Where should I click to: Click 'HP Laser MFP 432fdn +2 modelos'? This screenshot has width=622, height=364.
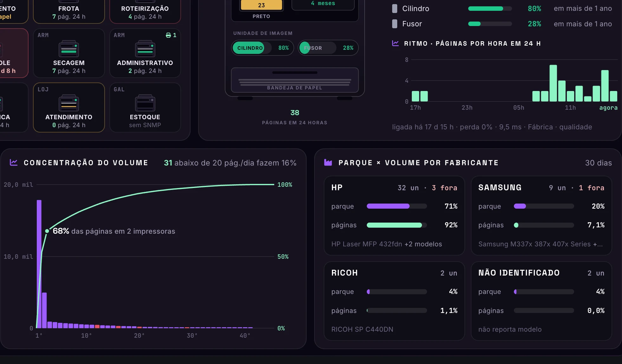[386, 244]
